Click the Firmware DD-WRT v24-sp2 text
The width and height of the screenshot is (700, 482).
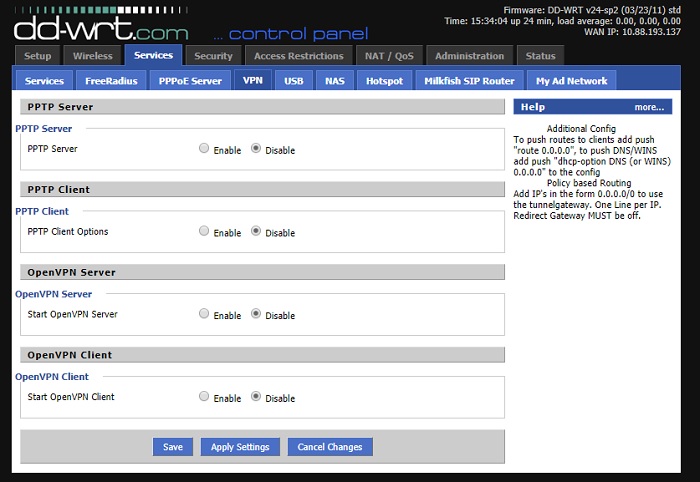click(x=592, y=10)
